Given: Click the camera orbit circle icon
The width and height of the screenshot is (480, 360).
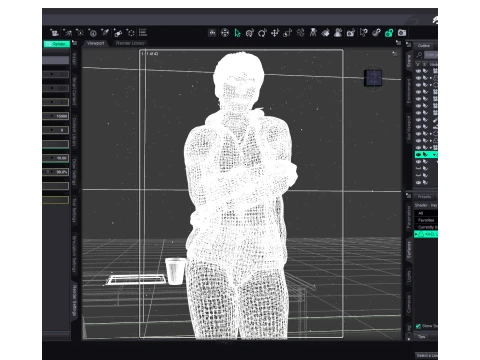Looking at the screenshot, I should tap(225, 33).
